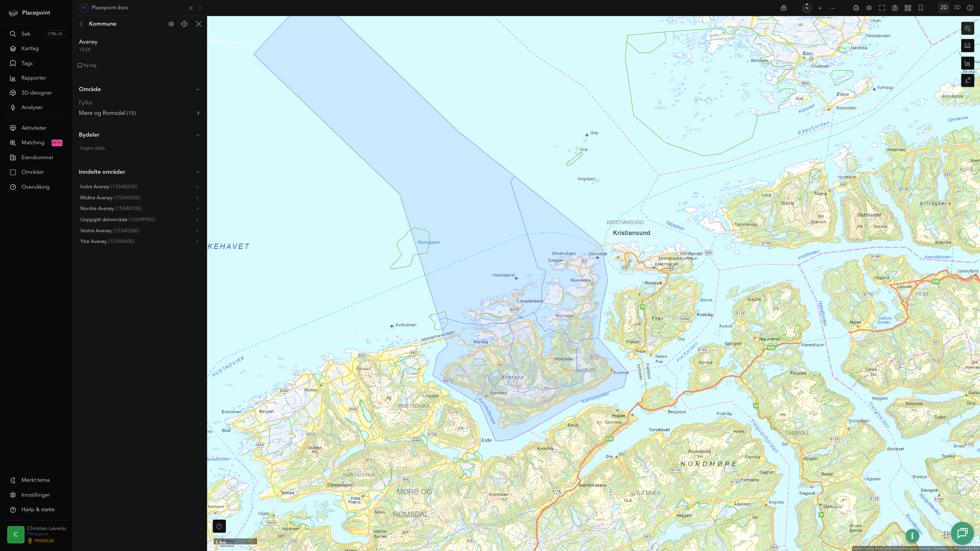The width and height of the screenshot is (980, 551).
Task: Open Christian Løverås user profile
Action: (x=37, y=534)
